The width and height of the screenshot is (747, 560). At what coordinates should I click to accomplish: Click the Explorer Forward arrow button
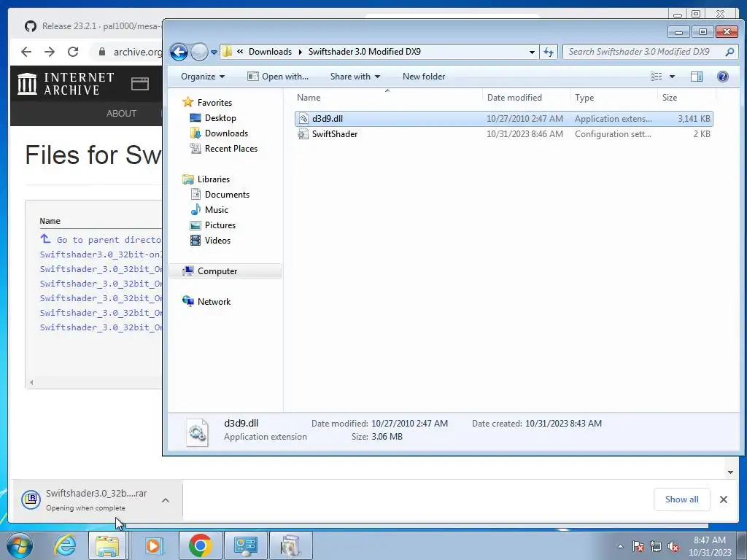tap(199, 52)
